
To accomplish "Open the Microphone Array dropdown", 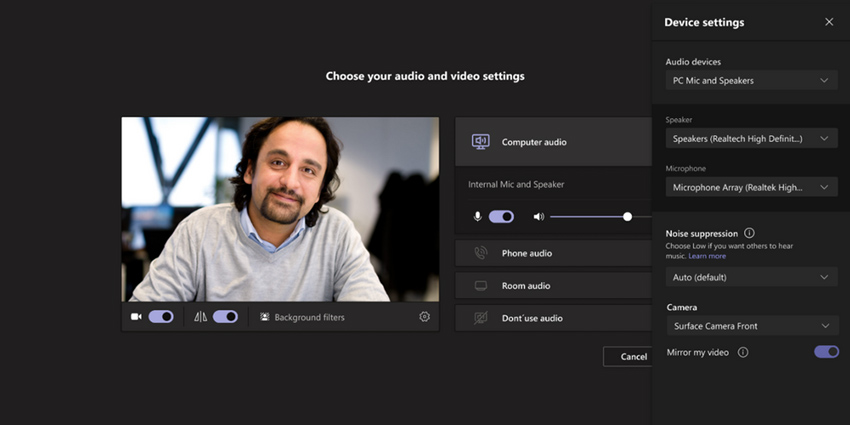I will coord(751,187).
